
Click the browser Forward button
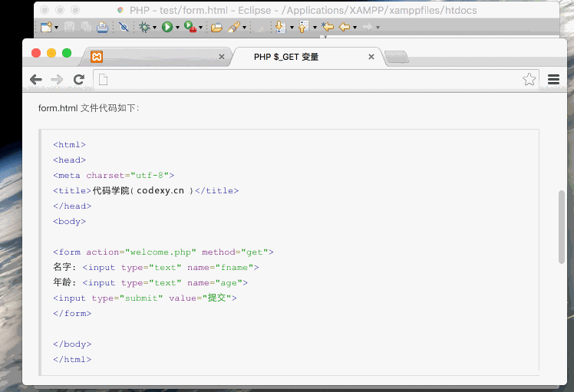[57, 80]
